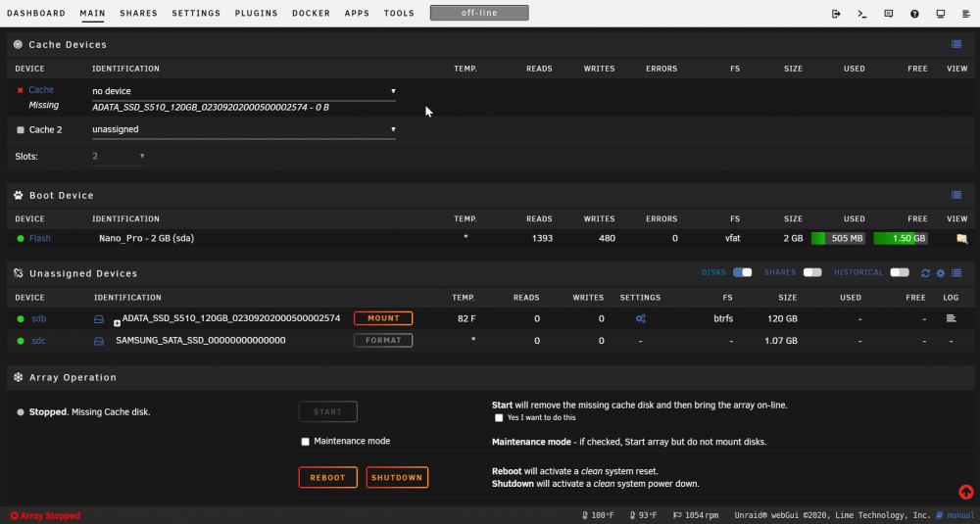Open the Flash device link
Image resolution: width=980 pixels, height=524 pixels.
tap(40, 238)
